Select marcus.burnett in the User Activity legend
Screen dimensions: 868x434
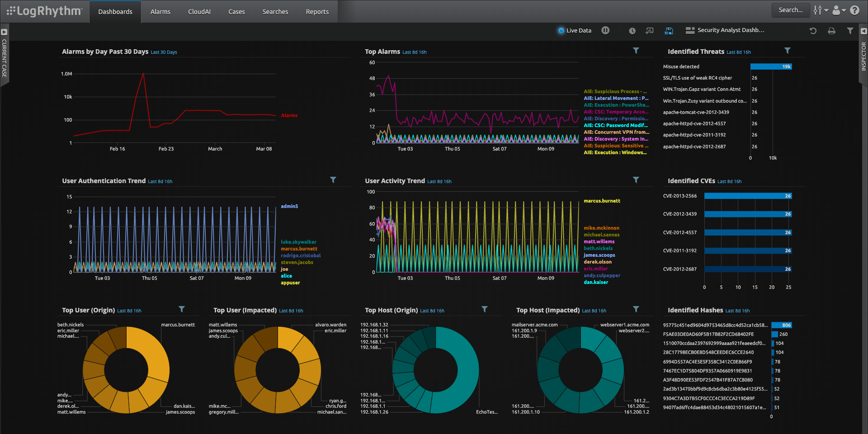point(602,201)
